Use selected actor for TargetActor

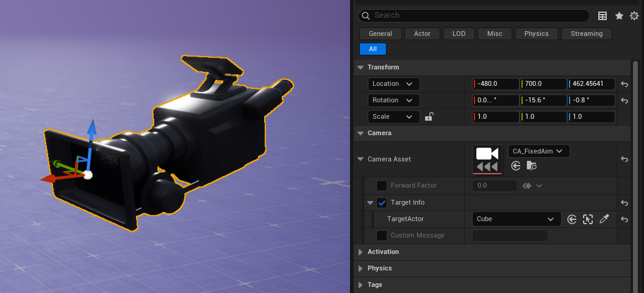pos(571,219)
